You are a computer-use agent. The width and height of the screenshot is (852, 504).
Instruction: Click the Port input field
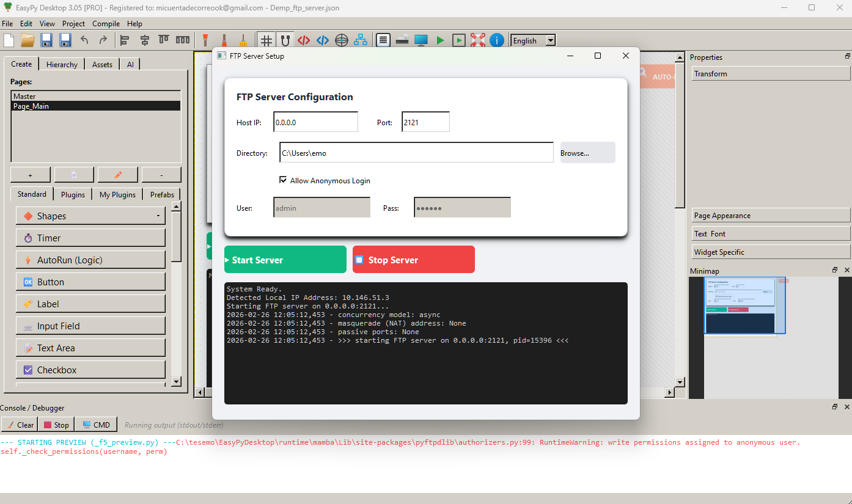click(425, 122)
